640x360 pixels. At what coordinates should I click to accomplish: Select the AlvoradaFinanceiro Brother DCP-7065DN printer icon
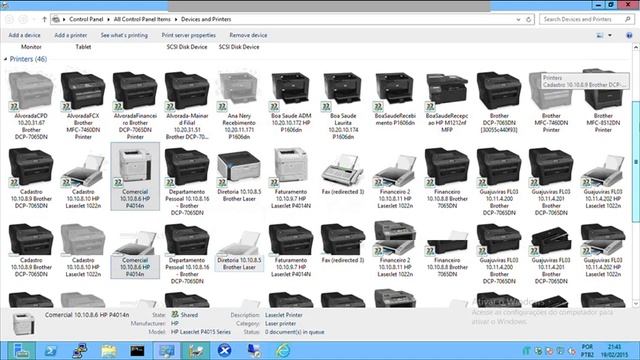coord(135,91)
